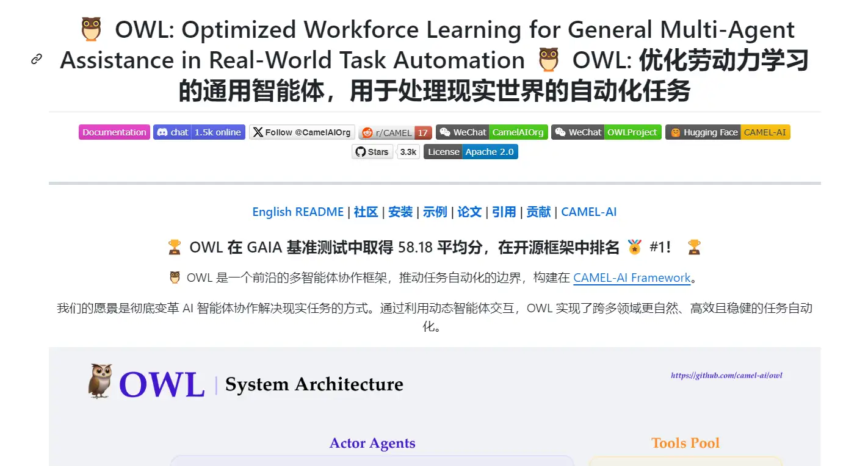Click the OWL System Architecture diagram
The height and width of the screenshot is (466, 868).
[435, 406]
